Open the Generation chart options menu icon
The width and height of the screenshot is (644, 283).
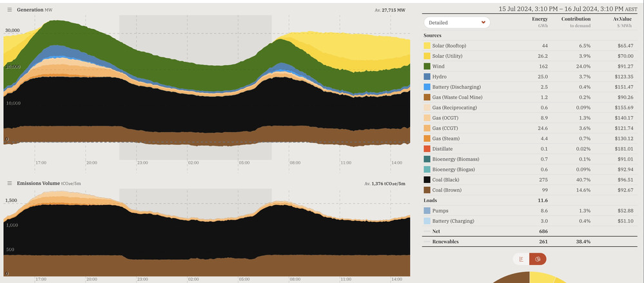[10, 10]
